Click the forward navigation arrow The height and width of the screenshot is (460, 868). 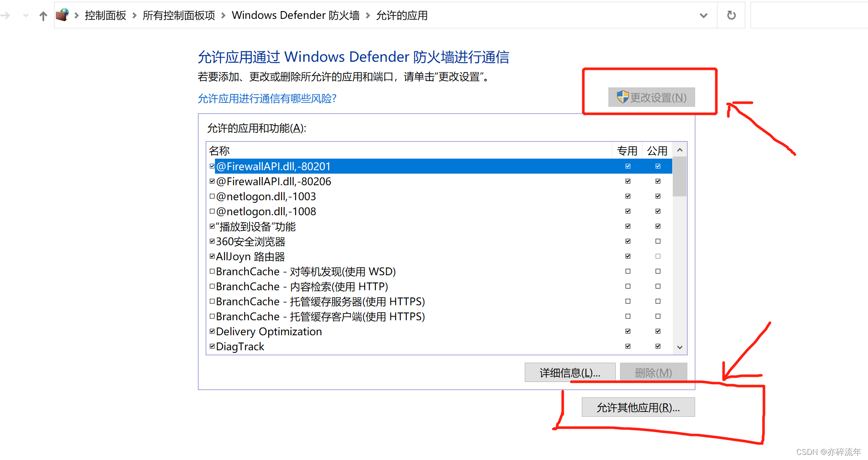tap(5, 16)
